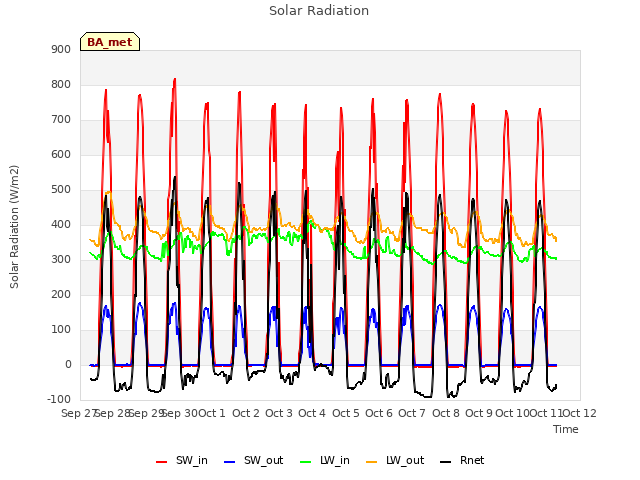Toggle the SW_out legend entry
The height and width of the screenshot is (480, 640).
point(253,460)
